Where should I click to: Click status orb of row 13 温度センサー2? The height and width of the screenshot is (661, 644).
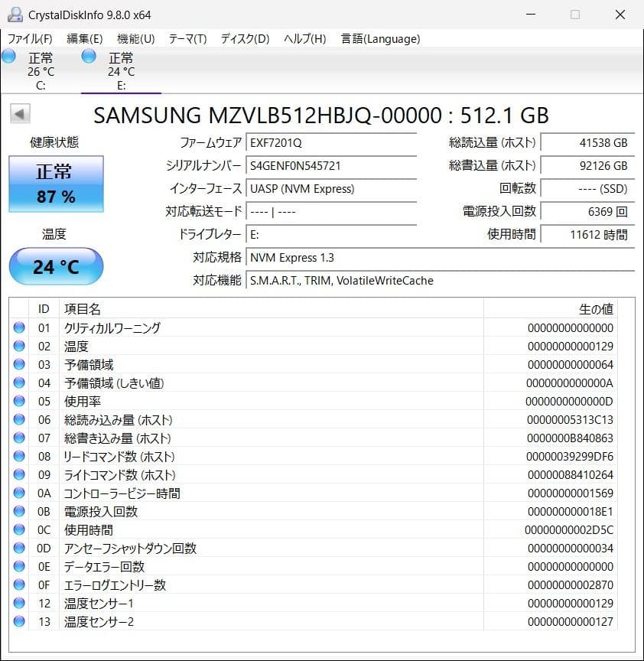click(19, 621)
